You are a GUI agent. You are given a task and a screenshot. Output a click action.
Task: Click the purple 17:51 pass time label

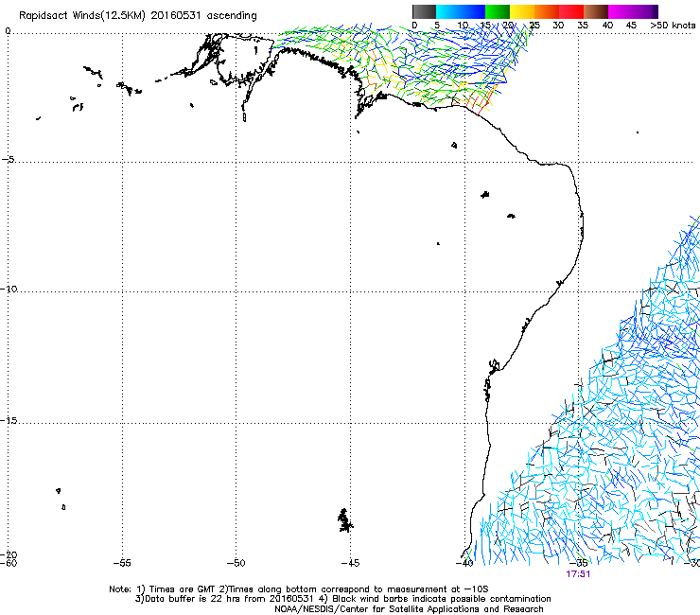pyautogui.click(x=578, y=574)
